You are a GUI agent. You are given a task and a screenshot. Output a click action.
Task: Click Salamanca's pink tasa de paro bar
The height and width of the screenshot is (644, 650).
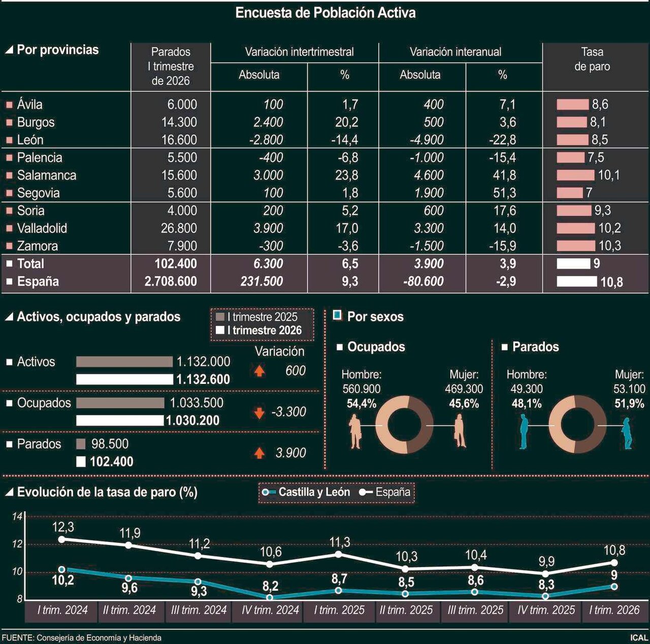click(x=575, y=175)
